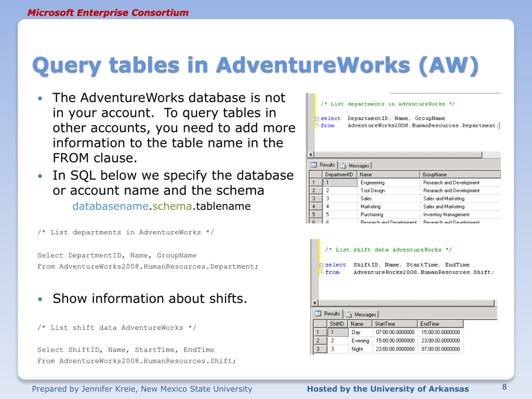
Task: Click the EndTime column header
Action: point(441,324)
